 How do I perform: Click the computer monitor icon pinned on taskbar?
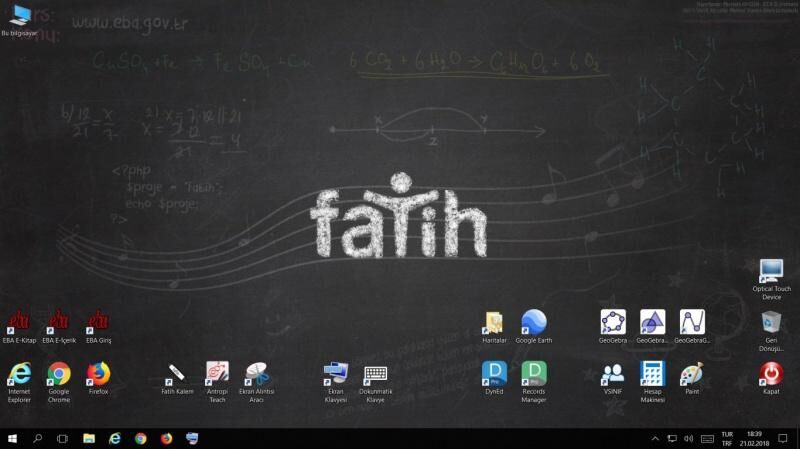coord(192,438)
